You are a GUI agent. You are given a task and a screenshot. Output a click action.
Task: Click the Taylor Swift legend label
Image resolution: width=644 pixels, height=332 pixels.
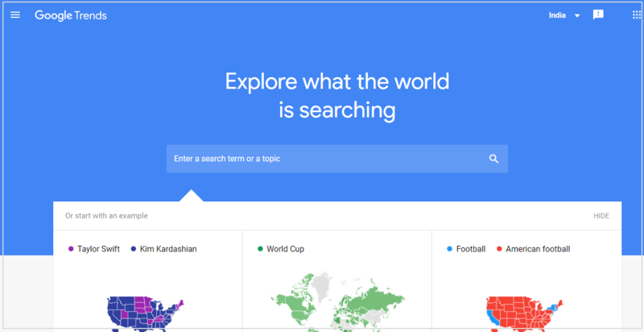(98, 249)
